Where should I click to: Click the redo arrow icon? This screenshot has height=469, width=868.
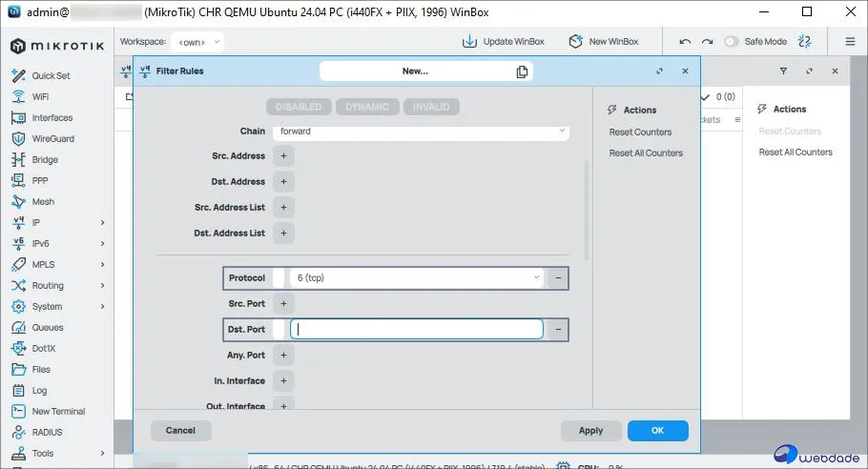(707, 42)
